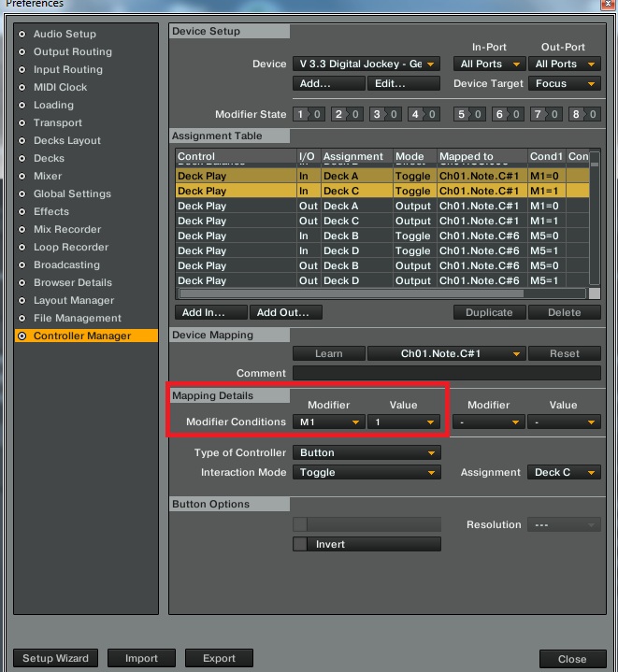Change Device Target Focus dropdown
Image resolution: width=618 pixels, height=672 pixels.
[x=565, y=83]
